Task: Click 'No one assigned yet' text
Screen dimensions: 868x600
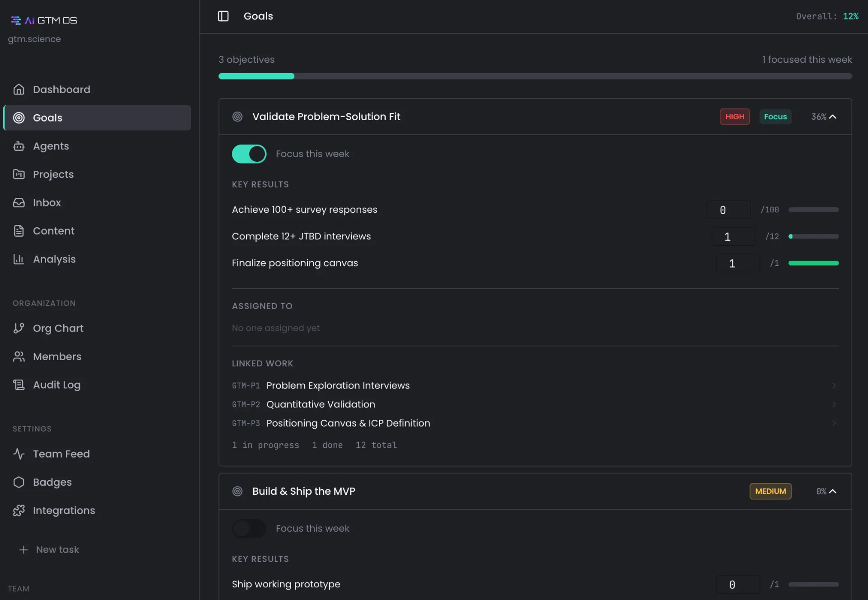Action: [276, 328]
